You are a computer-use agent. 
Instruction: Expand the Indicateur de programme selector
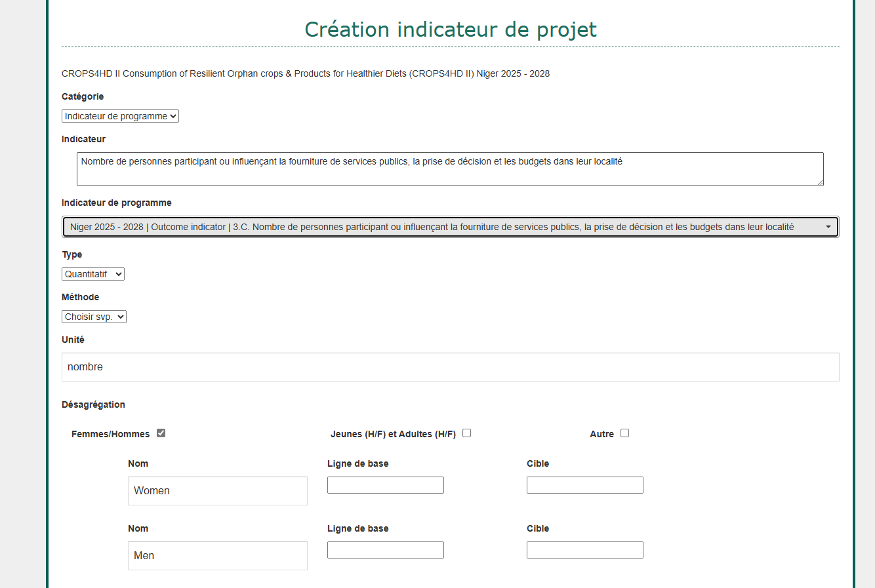pos(450,227)
